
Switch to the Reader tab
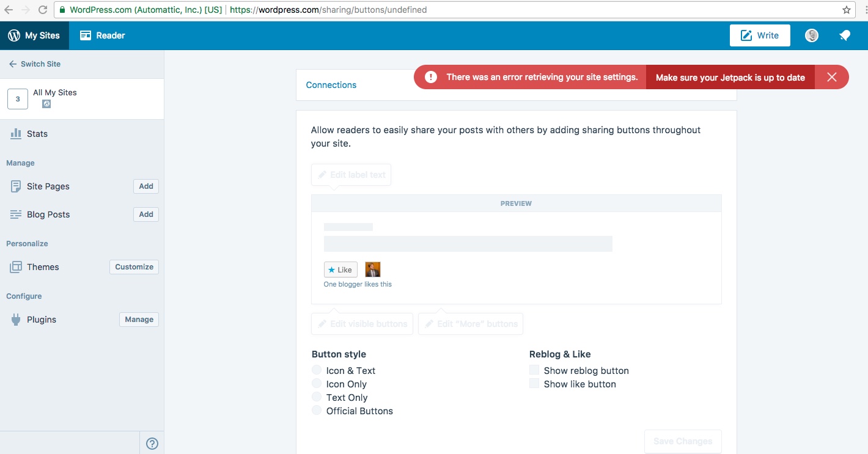click(x=103, y=35)
